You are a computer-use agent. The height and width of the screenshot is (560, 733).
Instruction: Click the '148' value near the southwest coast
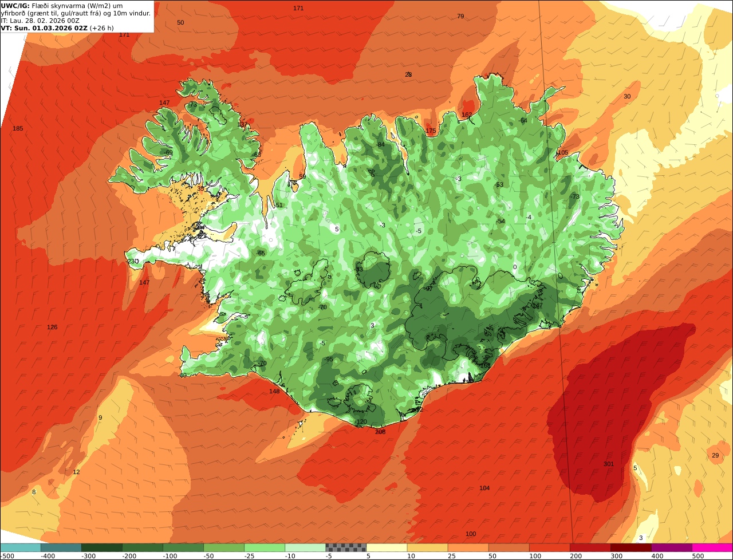[x=274, y=392]
